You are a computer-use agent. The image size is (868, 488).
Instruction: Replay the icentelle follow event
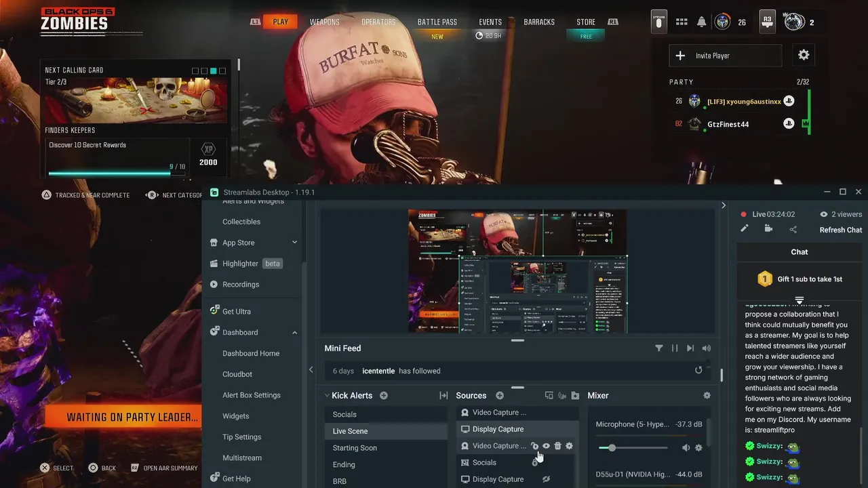pyautogui.click(x=698, y=371)
